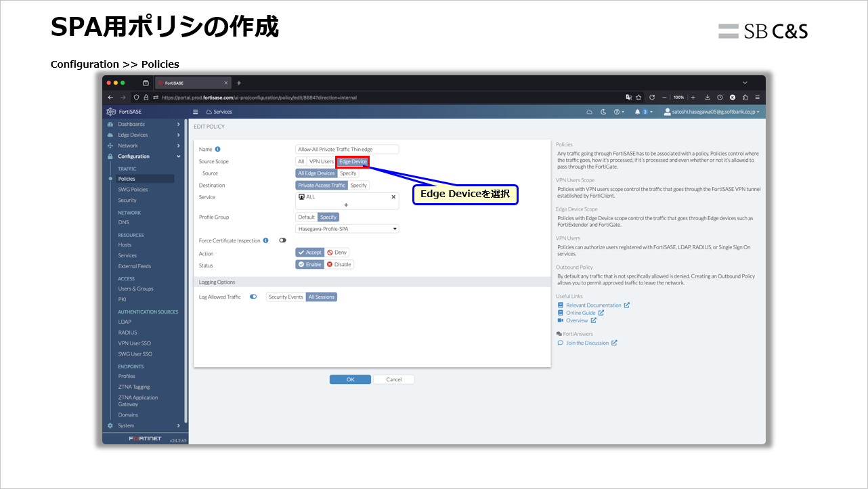Set Action to Deny
This screenshot has width=868, height=489.
click(337, 253)
